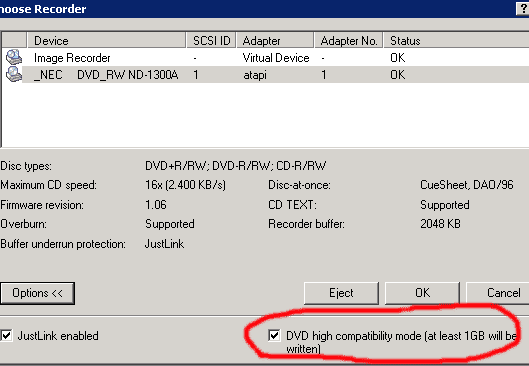The height and width of the screenshot is (366, 529).
Task: Click the CD TEXT Supported value
Action: click(x=445, y=205)
